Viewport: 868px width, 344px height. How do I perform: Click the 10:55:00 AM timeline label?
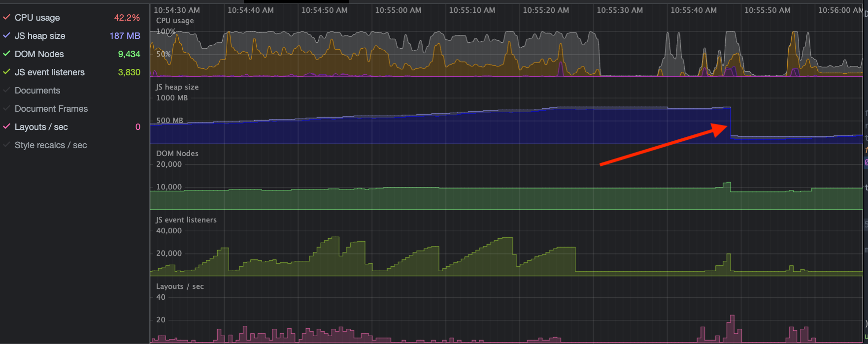(x=398, y=10)
